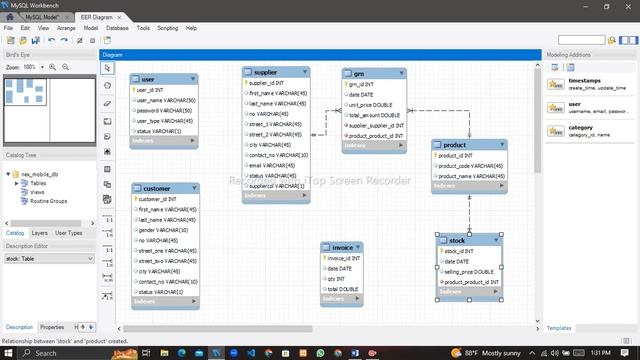Open the zoom percentage dropdown
Viewport: 640px width, 360px height.
42,67
